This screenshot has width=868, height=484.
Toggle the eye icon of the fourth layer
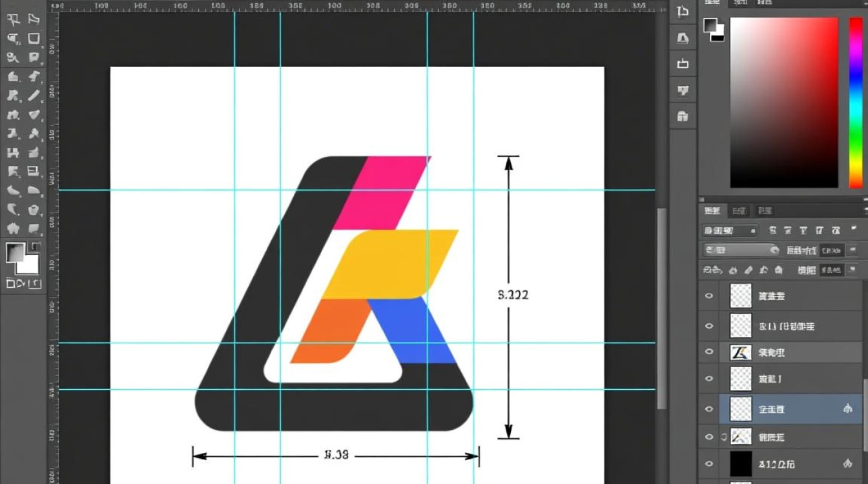pyautogui.click(x=709, y=379)
